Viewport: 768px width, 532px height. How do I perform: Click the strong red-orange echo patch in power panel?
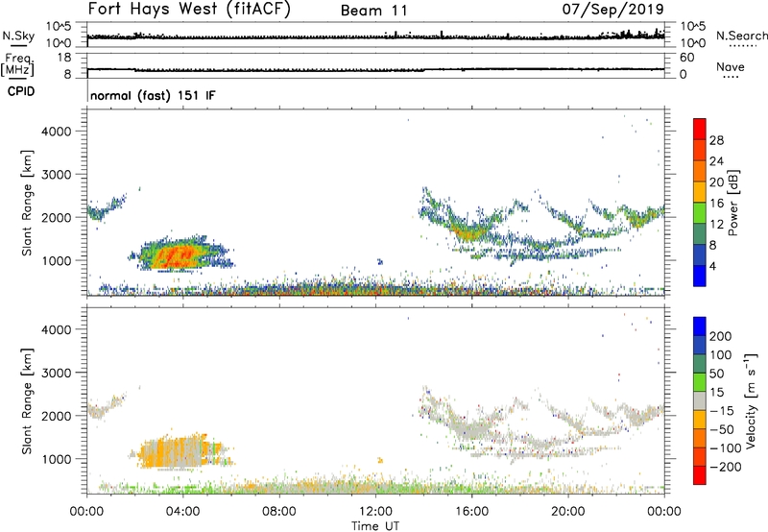click(x=174, y=256)
